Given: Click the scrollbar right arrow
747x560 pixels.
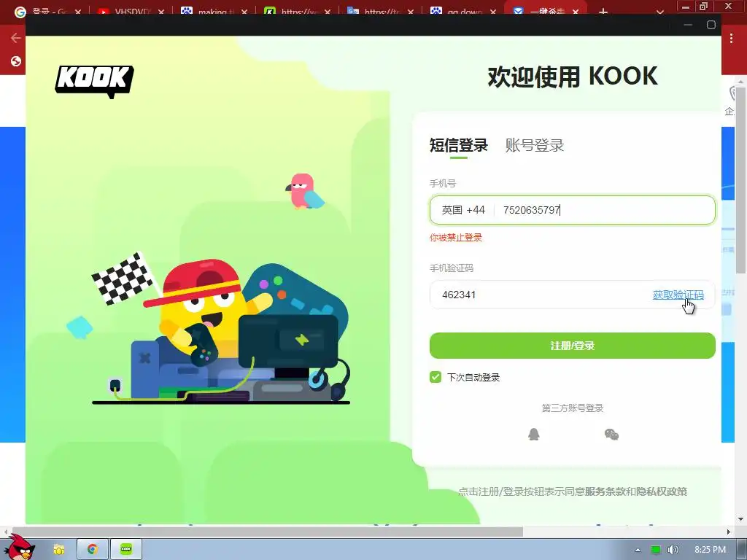Looking at the screenshot, I should point(729,532).
